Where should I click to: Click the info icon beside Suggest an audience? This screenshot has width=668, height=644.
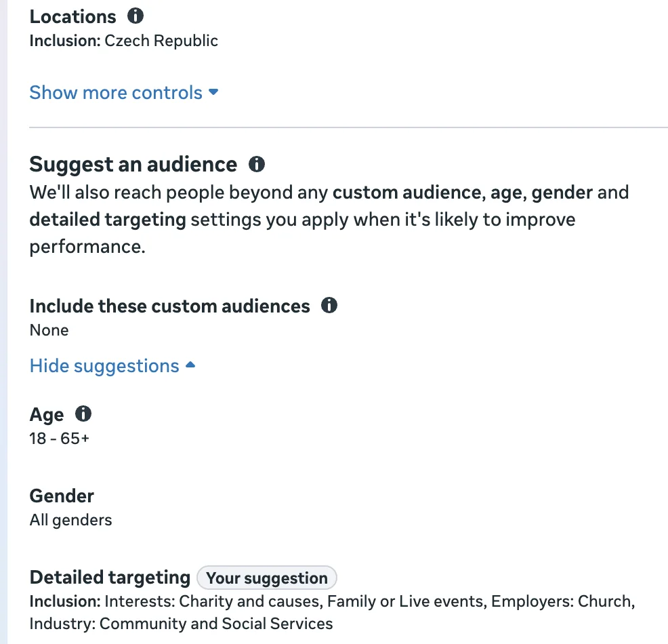point(257,164)
